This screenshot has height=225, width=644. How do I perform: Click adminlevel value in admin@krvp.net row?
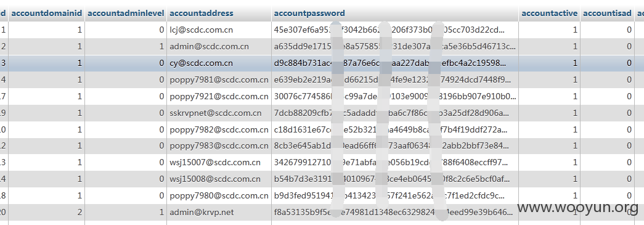pos(126,212)
